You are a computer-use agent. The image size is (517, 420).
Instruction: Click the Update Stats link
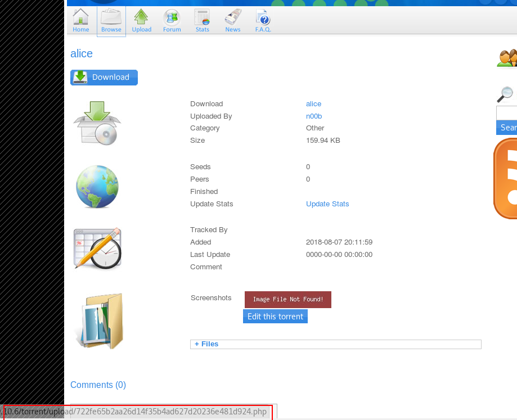[x=327, y=204]
